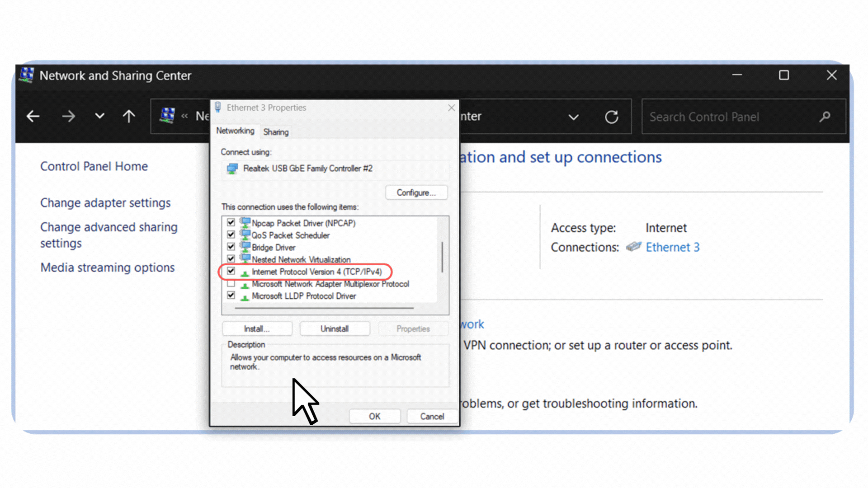
Task: Click the items list vertical scrollbar
Action: (x=442, y=258)
